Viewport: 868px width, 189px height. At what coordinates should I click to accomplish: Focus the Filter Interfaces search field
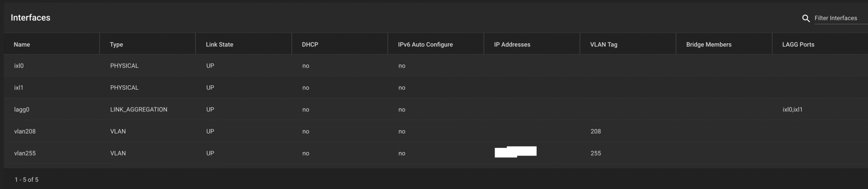point(839,18)
